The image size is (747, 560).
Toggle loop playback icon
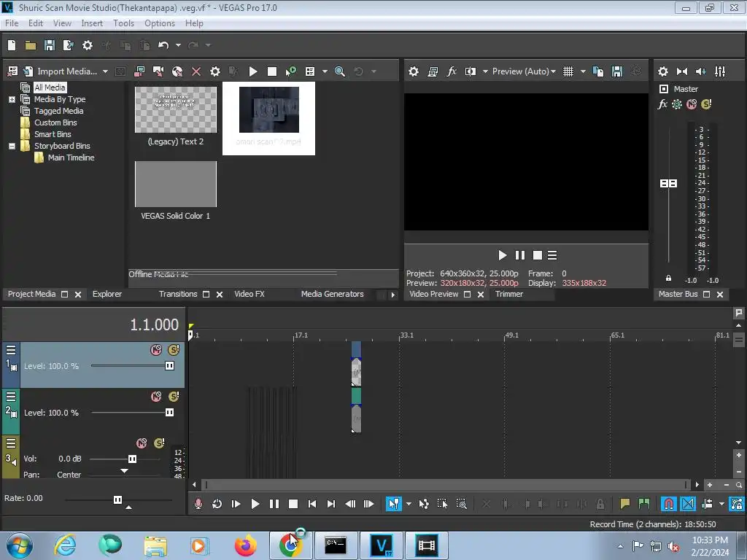(217, 504)
